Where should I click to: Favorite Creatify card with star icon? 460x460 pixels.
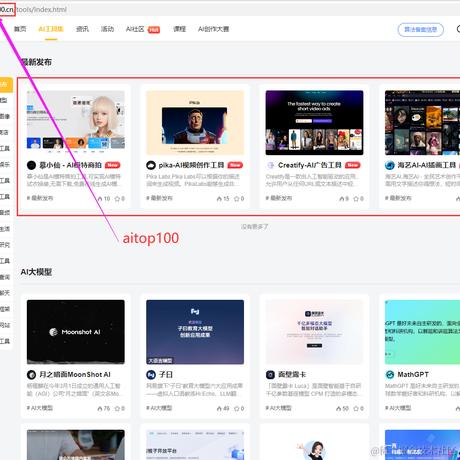(356, 199)
